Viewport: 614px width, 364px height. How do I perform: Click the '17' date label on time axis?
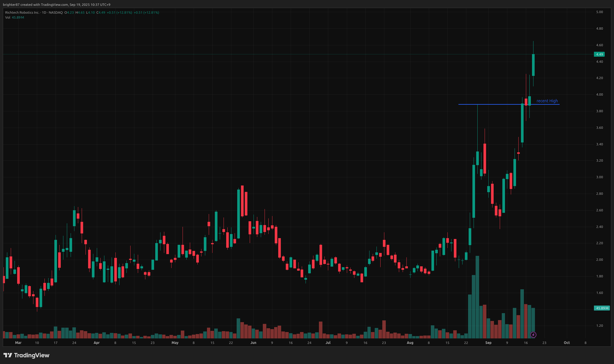click(x=56, y=343)
